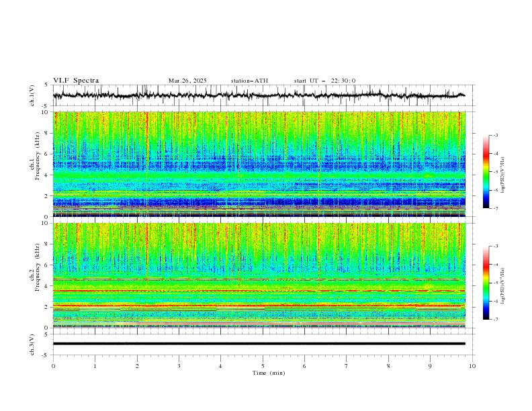
Task: Click time axis tick label "5"
Action: 263,366
